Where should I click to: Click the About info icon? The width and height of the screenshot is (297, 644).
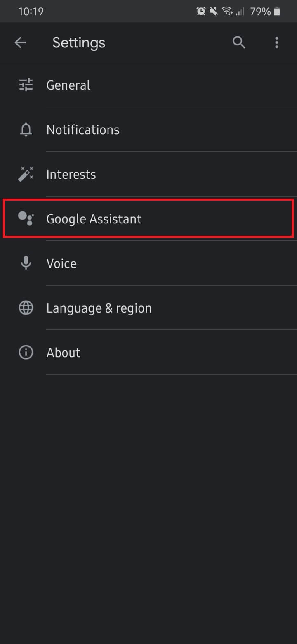pyautogui.click(x=26, y=352)
